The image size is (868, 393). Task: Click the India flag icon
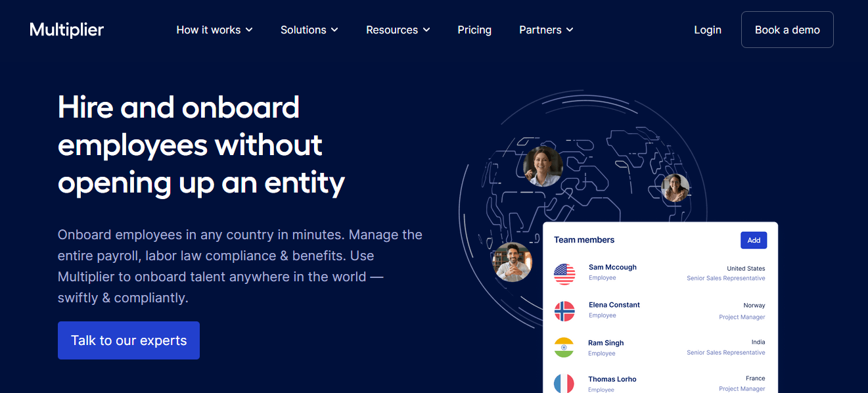click(x=564, y=348)
